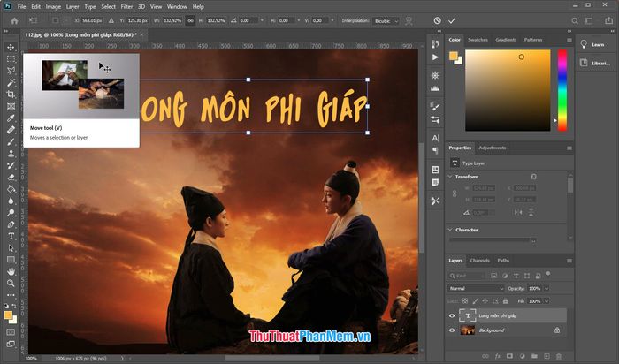Delete layer using the trash icon

(x=558, y=356)
